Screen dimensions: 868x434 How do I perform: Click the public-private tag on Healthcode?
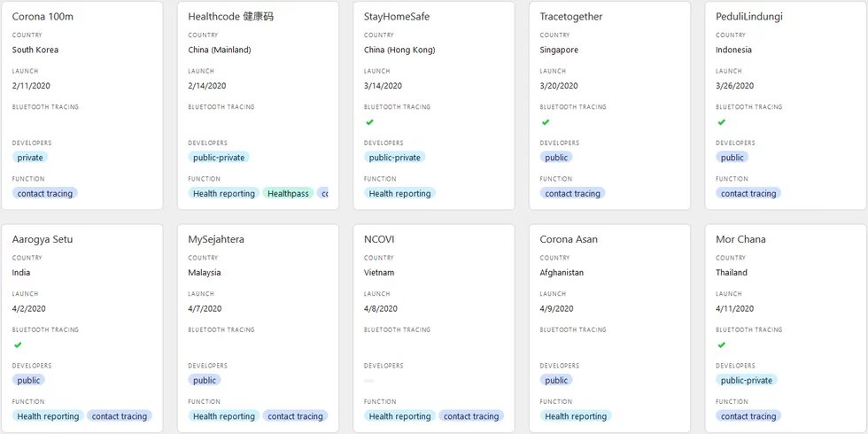pyautogui.click(x=219, y=158)
